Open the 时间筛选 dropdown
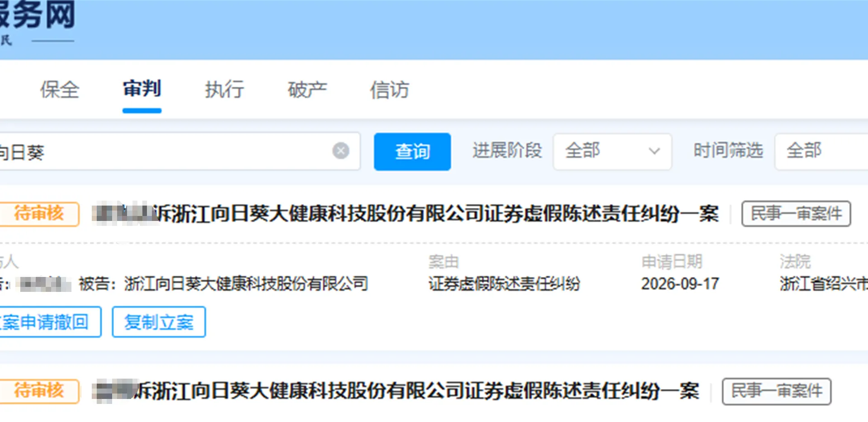868x422 pixels. coord(821,151)
